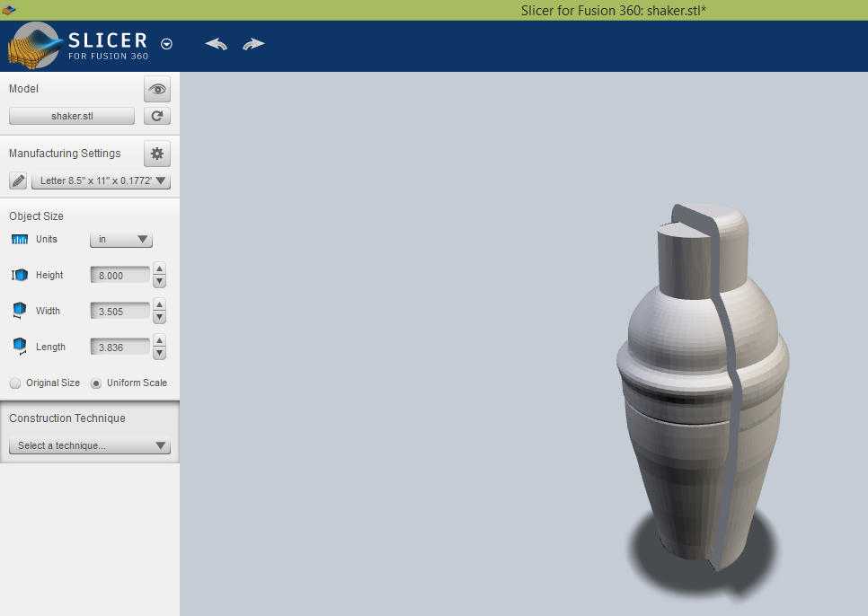This screenshot has width=868, height=616.
Task: Decrease Height with down arrow
Action: coord(159,281)
